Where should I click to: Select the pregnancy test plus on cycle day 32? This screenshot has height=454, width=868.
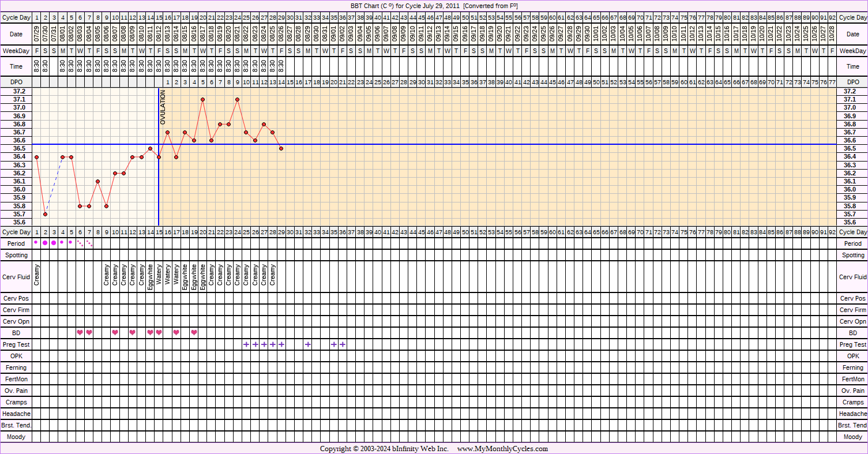(307, 344)
